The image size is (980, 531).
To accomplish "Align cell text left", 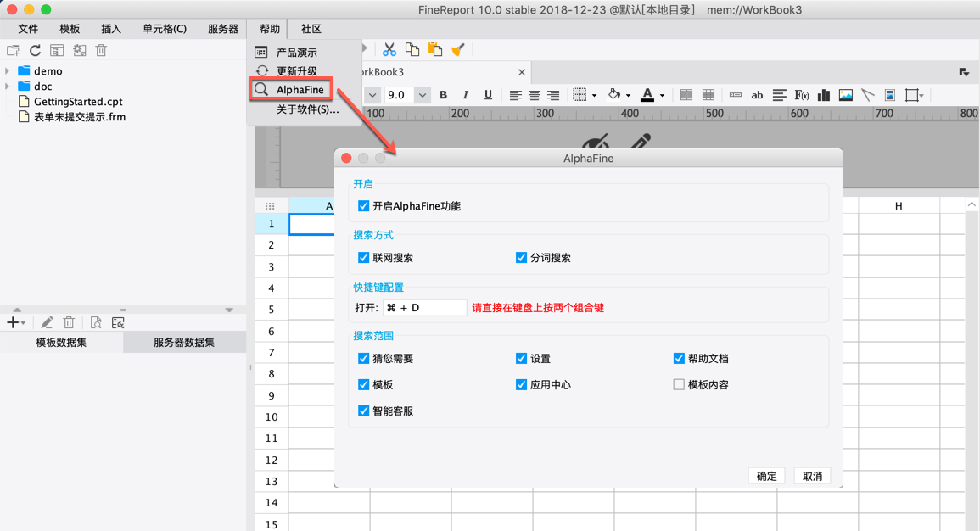I will pos(515,95).
